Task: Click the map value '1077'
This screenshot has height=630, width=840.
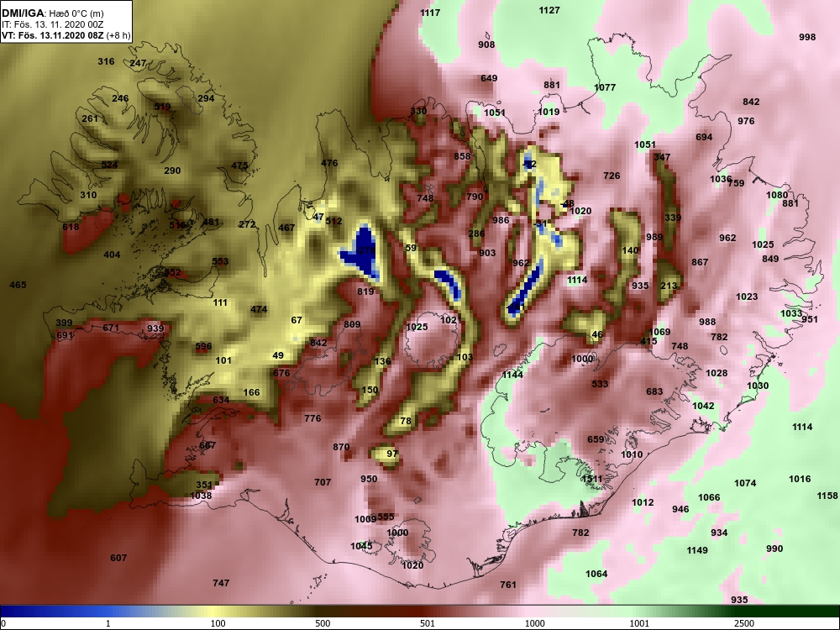Action: [x=605, y=87]
